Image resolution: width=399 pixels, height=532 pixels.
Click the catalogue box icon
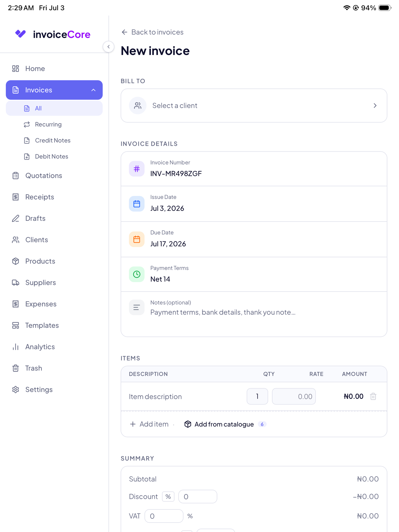(188, 424)
